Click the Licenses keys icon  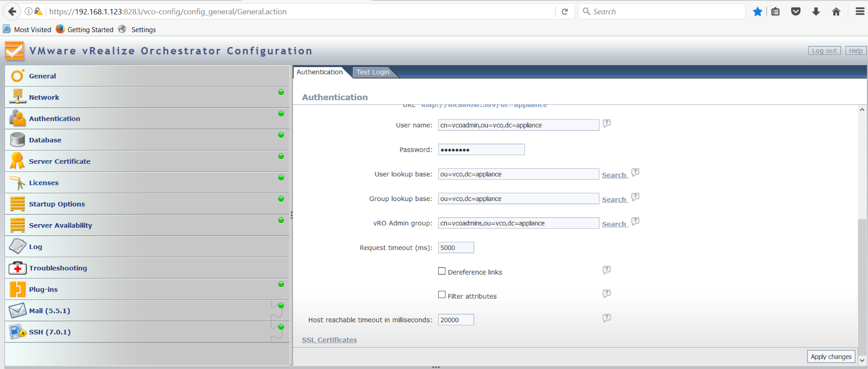click(x=17, y=182)
